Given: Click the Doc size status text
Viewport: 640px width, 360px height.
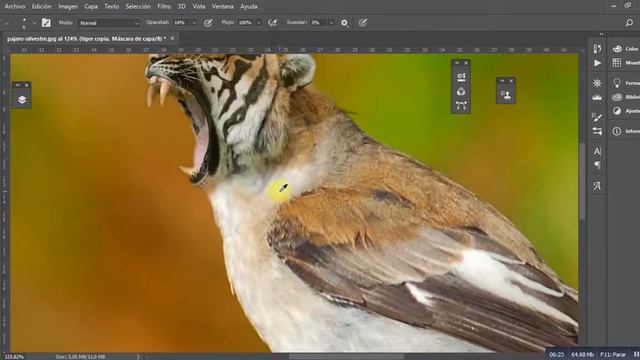Looking at the screenshot, I should tap(80, 357).
